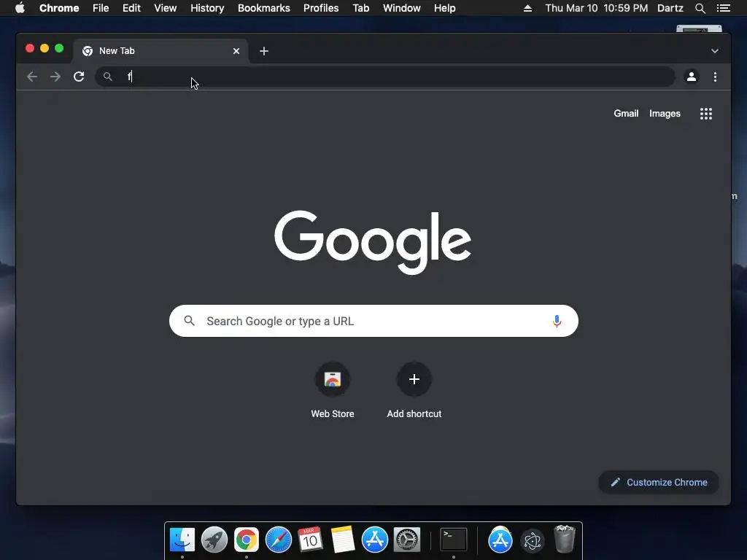The width and height of the screenshot is (747, 560).
Task: Open the Gmail link
Action: [x=625, y=113]
